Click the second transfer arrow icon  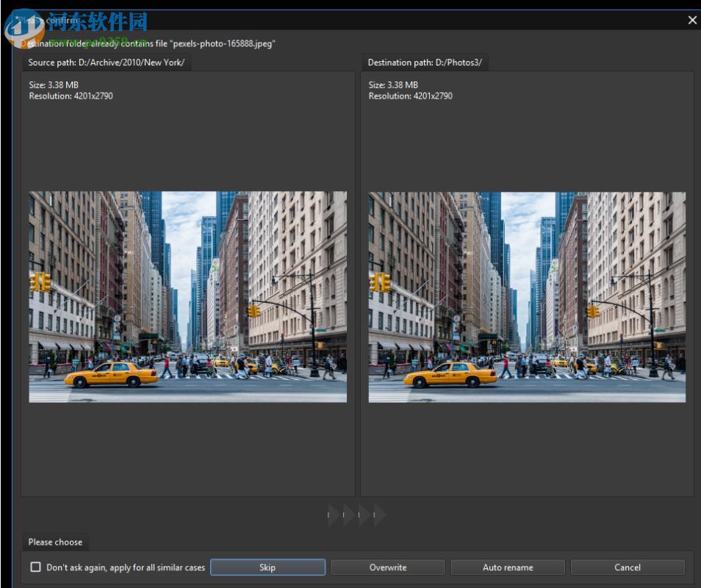click(348, 514)
